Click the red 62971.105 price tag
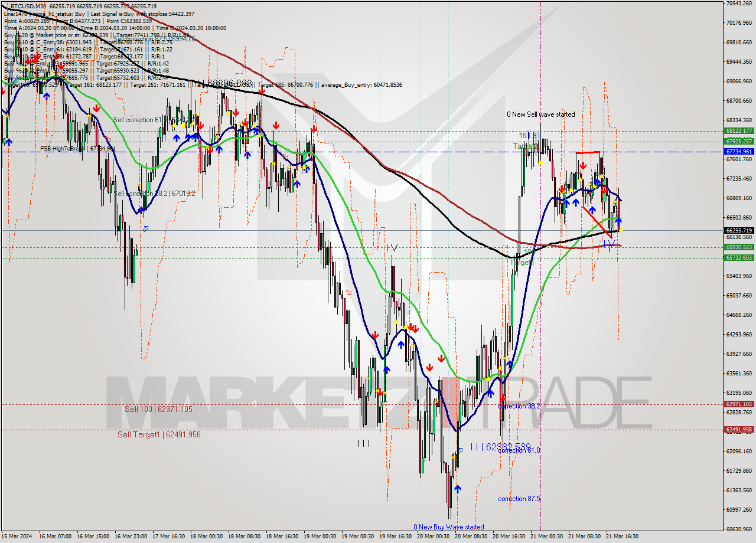Image resolution: width=756 pixels, height=543 pixels. coord(738,404)
